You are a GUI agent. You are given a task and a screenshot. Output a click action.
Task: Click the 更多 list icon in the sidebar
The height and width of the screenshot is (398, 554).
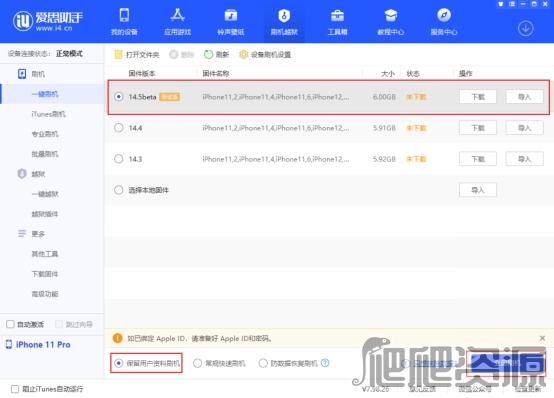tap(22, 234)
